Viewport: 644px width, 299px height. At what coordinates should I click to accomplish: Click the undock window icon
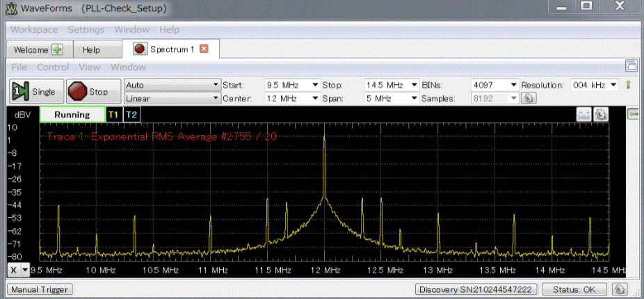(x=631, y=66)
